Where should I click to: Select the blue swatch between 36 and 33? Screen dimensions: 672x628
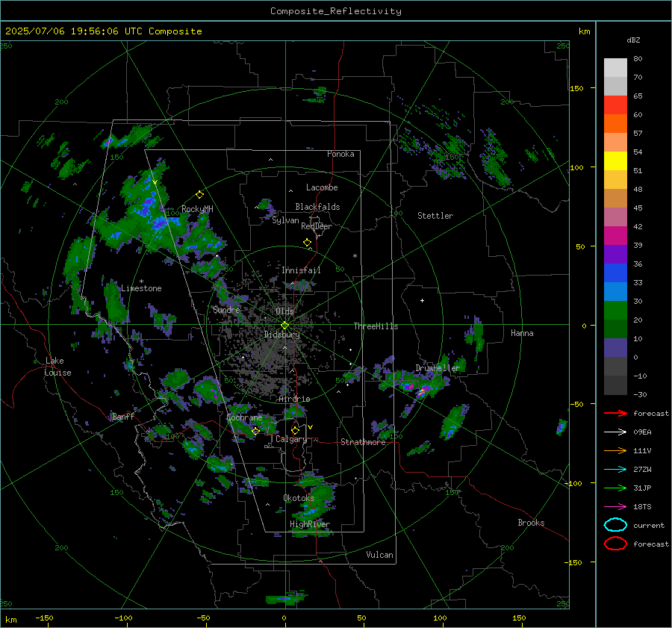pyautogui.click(x=615, y=273)
